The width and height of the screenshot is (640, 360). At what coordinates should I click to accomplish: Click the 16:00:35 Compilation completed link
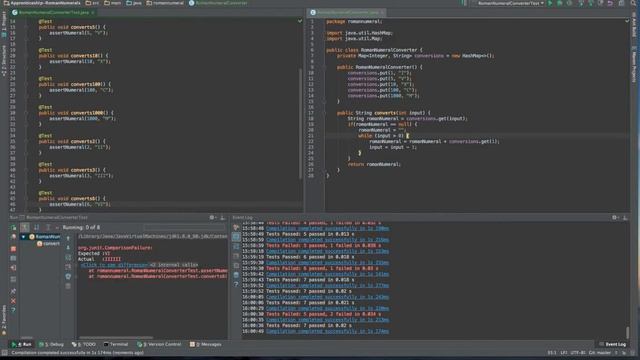[x=327, y=320]
